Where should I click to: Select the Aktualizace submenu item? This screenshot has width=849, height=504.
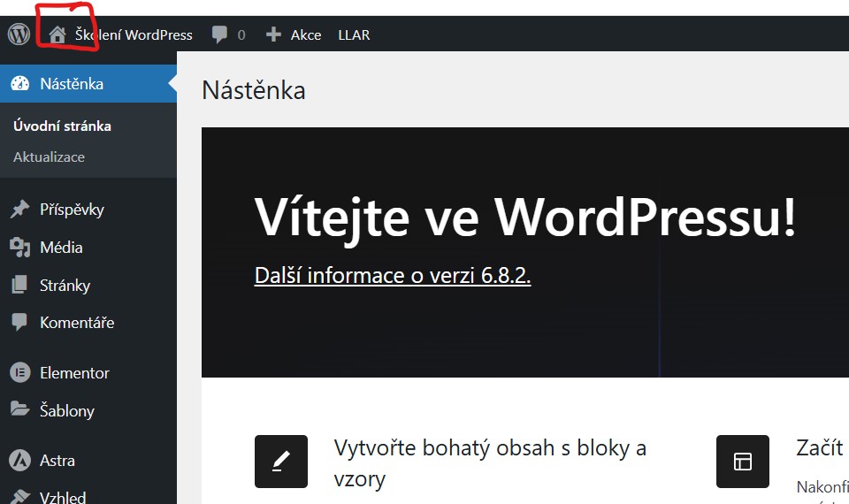pos(49,157)
